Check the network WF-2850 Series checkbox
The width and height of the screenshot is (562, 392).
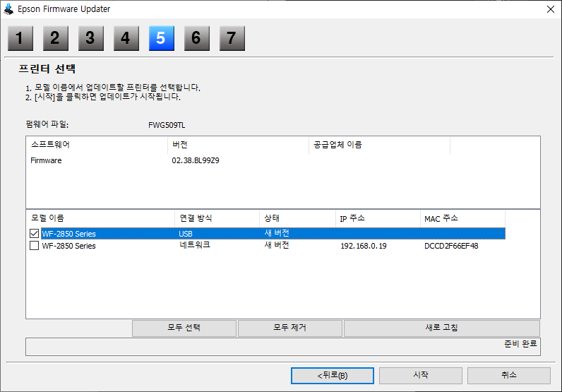click(34, 246)
